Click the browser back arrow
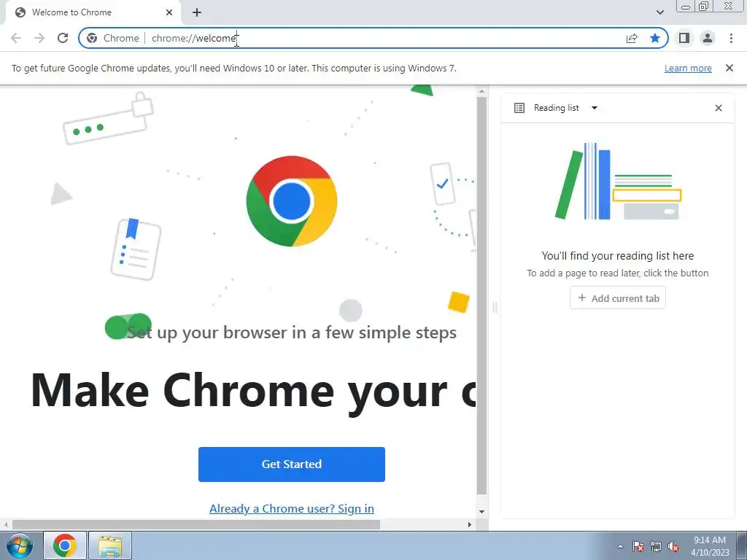 [x=16, y=38]
